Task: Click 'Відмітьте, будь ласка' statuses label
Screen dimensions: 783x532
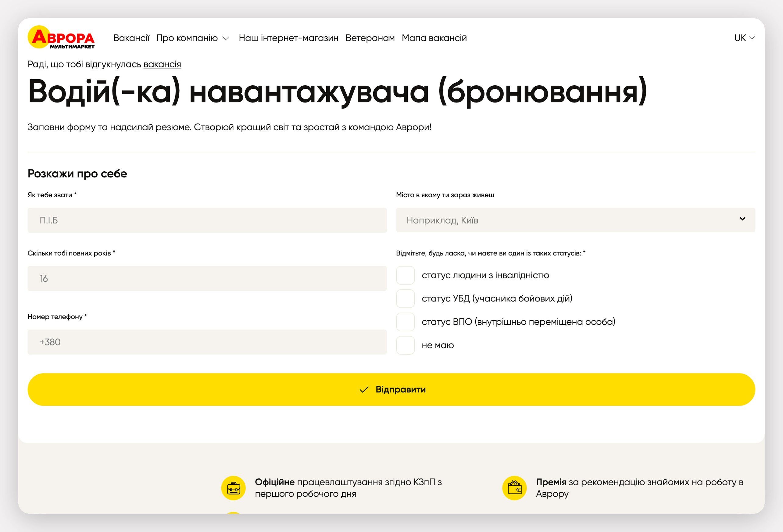Action: coord(491,253)
